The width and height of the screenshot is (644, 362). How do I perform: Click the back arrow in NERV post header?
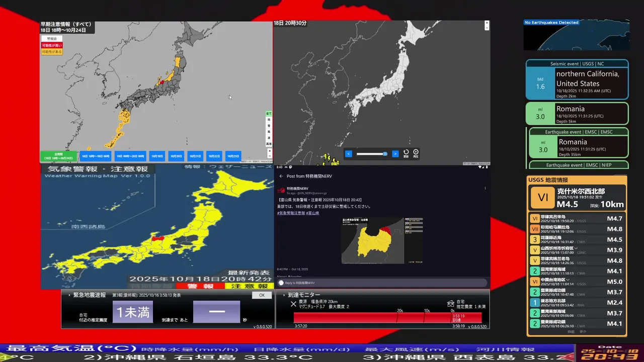[x=281, y=176]
